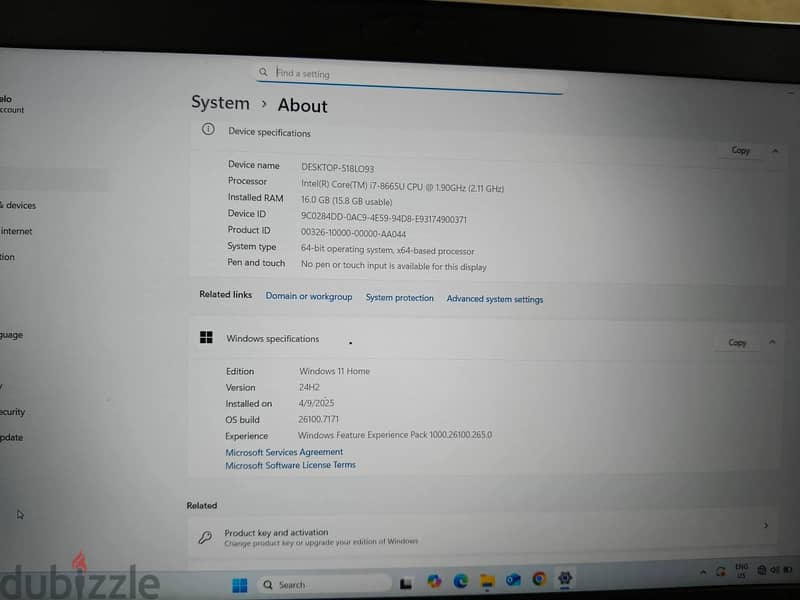Open the Windows Start menu
Screen dimensions: 800x600
[239, 585]
